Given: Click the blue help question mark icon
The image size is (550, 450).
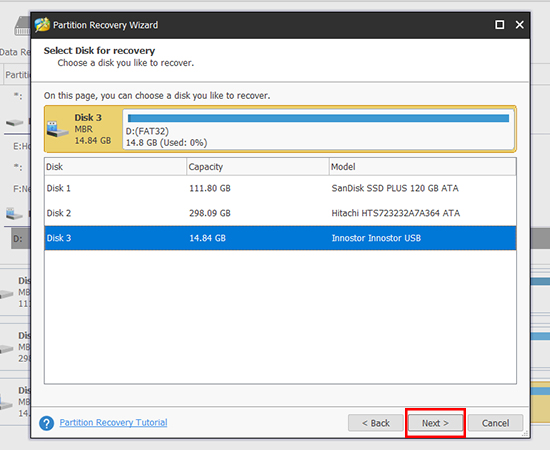Looking at the screenshot, I should tap(46, 423).
